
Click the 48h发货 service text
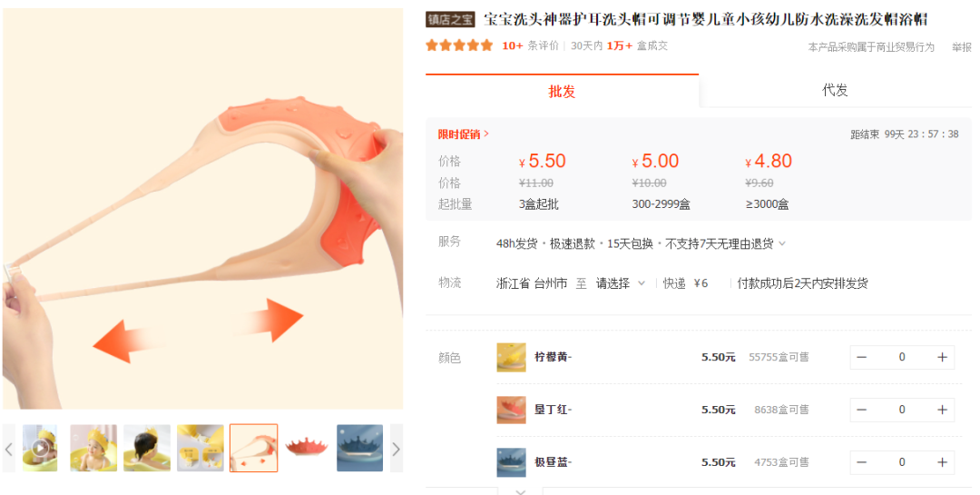tap(517, 243)
